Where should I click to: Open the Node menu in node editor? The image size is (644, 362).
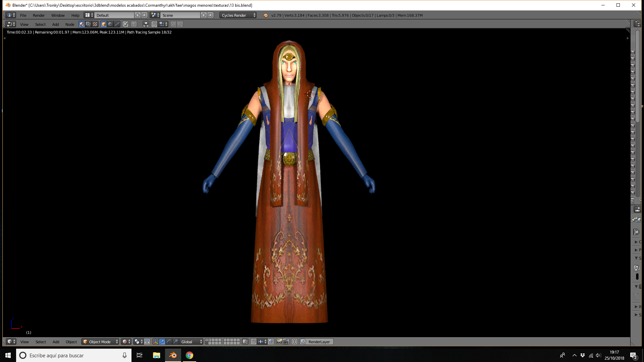[x=70, y=24]
